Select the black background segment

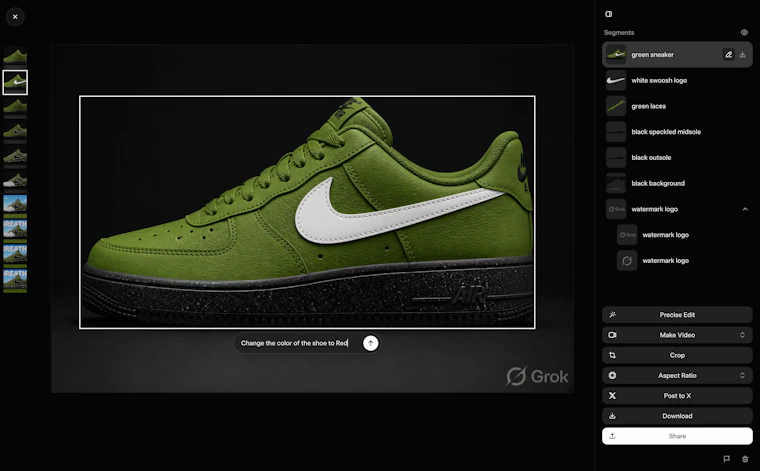click(x=677, y=183)
